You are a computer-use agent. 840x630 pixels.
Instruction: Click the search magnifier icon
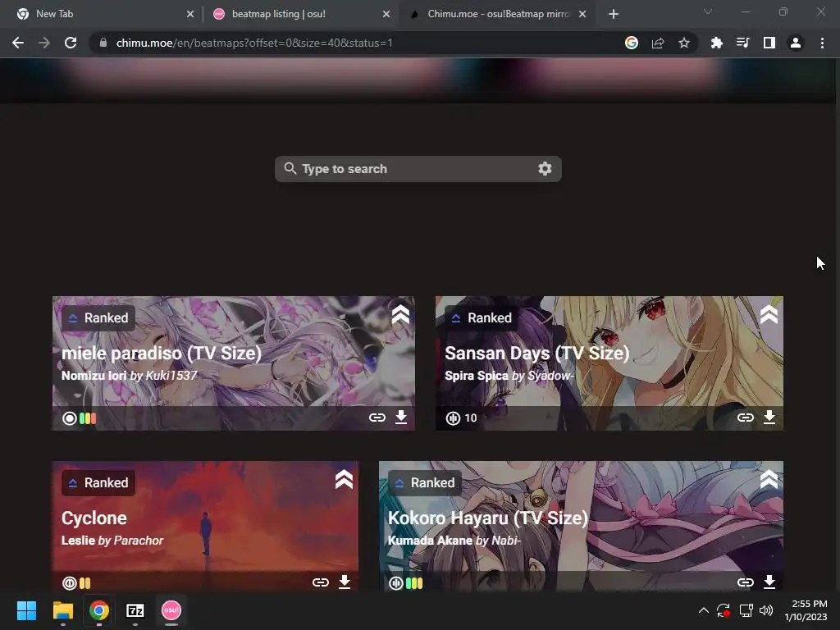pos(290,169)
